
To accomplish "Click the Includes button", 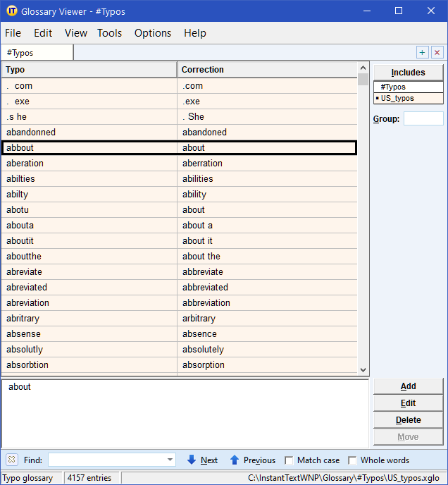I will point(408,72).
